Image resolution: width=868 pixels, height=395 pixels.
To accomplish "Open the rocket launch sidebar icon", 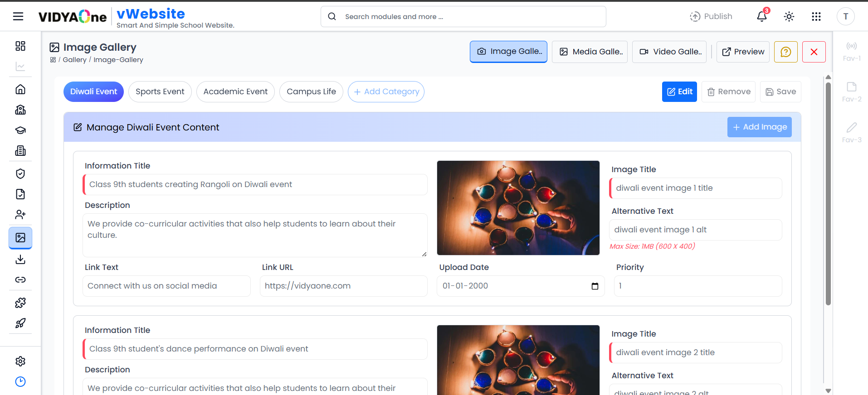I will pos(20,323).
